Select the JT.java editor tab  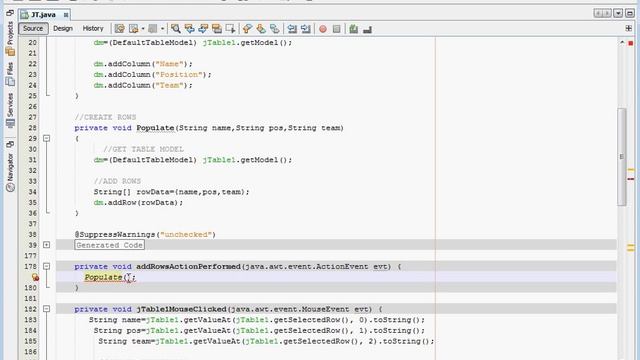coord(43,15)
